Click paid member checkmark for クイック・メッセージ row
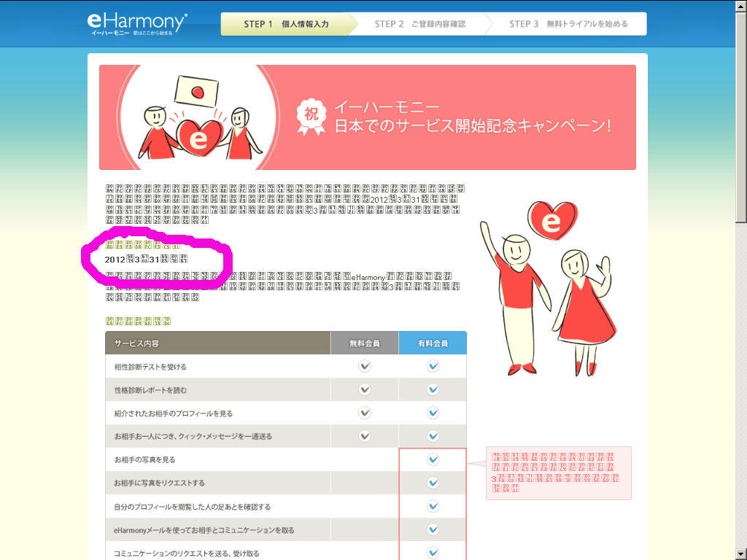The image size is (747, 560). coord(433,436)
